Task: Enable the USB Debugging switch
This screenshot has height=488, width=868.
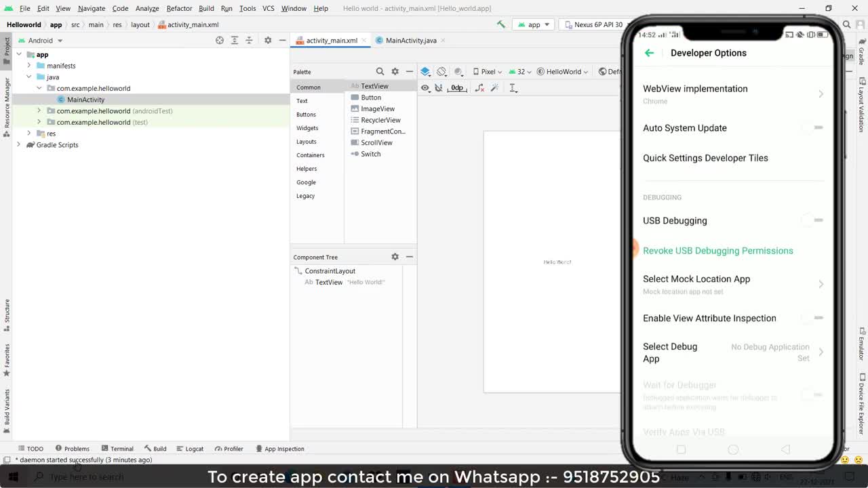Action: click(812, 220)
